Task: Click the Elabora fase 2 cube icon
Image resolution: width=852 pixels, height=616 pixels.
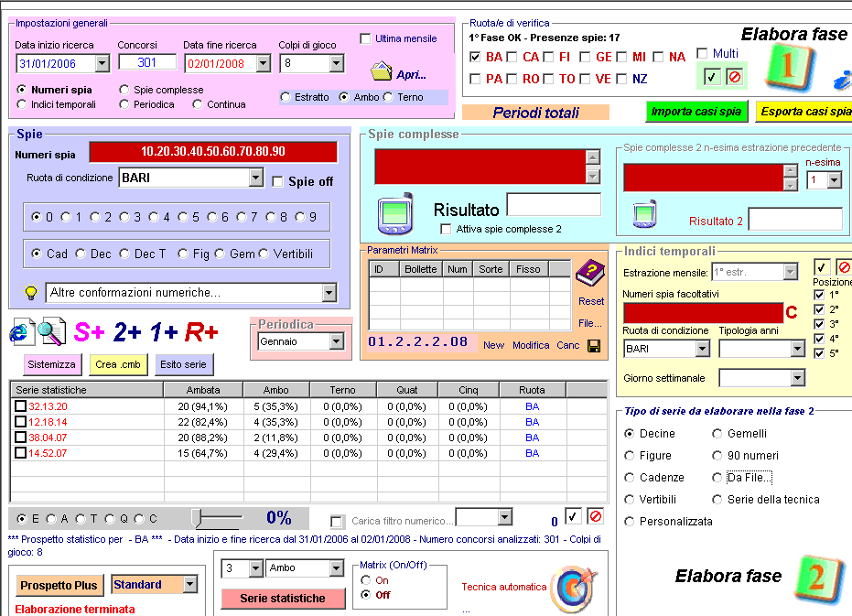Action: 818,579
